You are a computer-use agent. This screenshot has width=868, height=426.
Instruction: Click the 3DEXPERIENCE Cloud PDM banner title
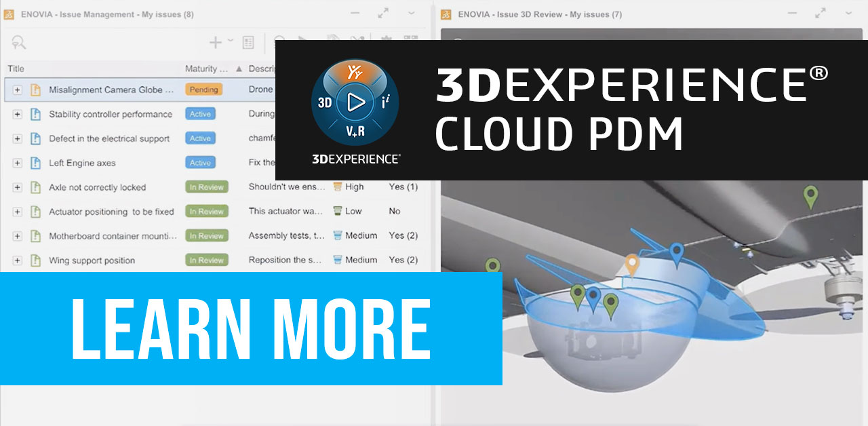(x=631, y=109)
